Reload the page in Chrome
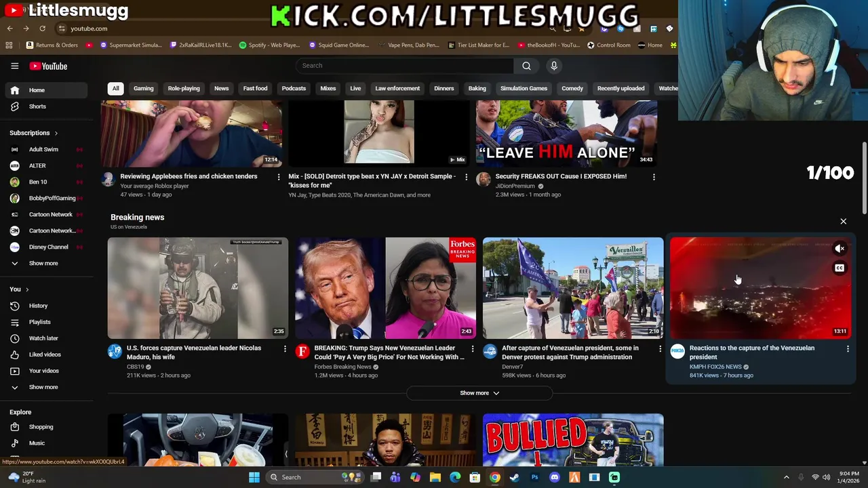 (x=42, y=28)
